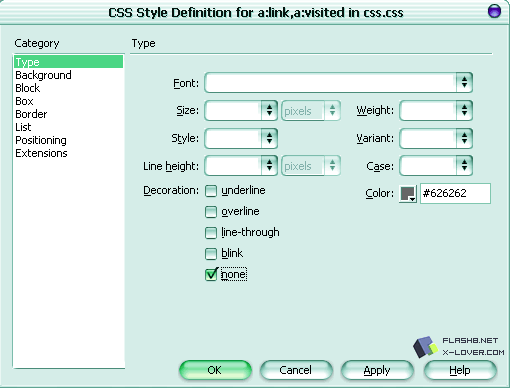Uncheck the none decoration checkbox
The width and height of the screenshot is (510, 388).
(x=211, y=275)
